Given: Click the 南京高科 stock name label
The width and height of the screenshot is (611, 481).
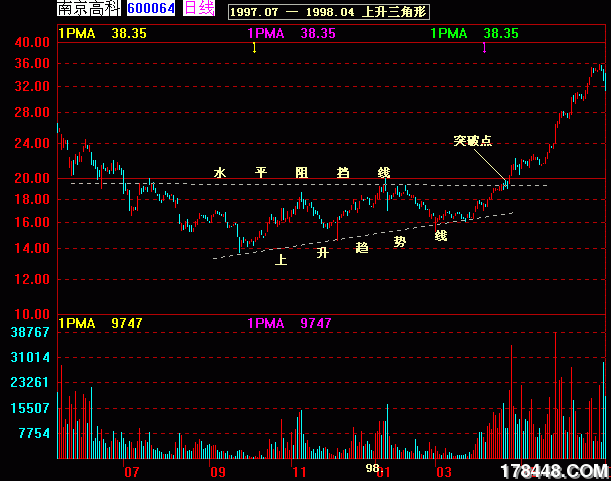Looking at the screenshot, I should point(88,9).
